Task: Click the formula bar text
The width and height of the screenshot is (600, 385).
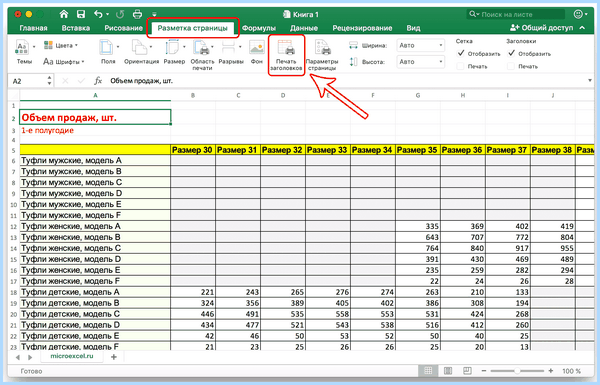Action: [x=141, y=81]
